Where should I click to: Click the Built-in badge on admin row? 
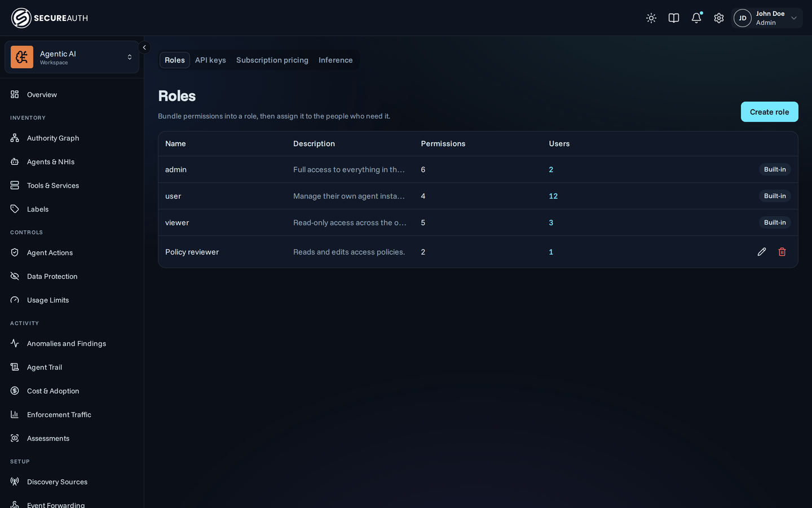click(775, 169)
